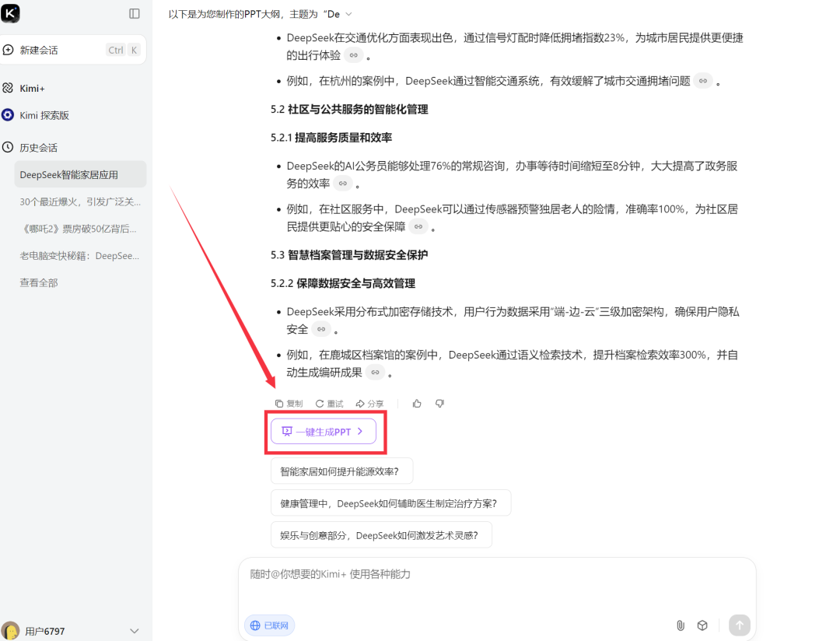The width and height of the screenshot is (840, 641).
Task: Click the new chat plus icon
Action: [x=8, y=50]
